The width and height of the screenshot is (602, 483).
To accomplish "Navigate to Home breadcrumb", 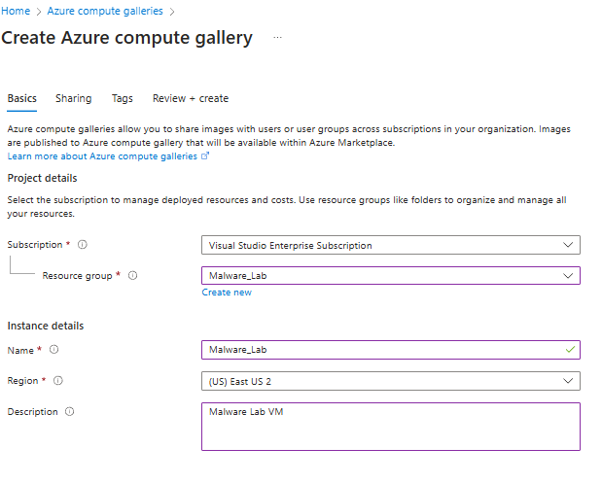I will coord(15,11).
